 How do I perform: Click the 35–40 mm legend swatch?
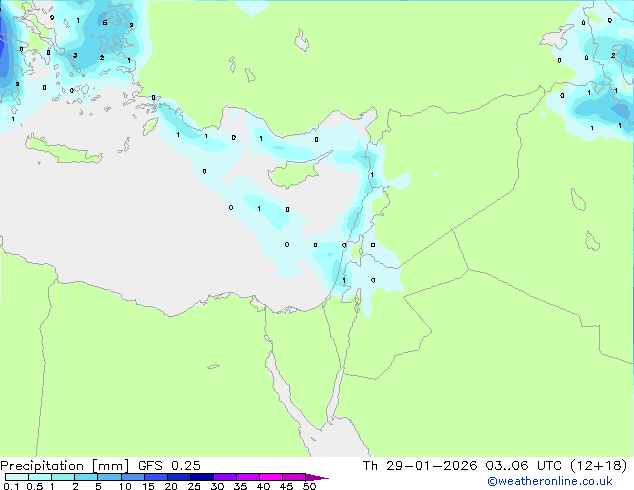248,477
